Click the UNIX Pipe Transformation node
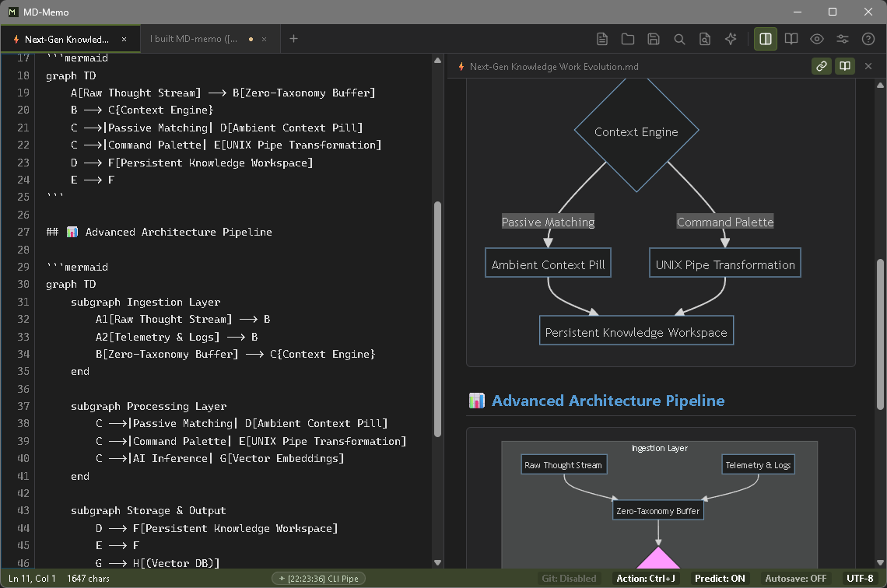The width and height of the screenshot is (887, 588). tap(725, 263)
